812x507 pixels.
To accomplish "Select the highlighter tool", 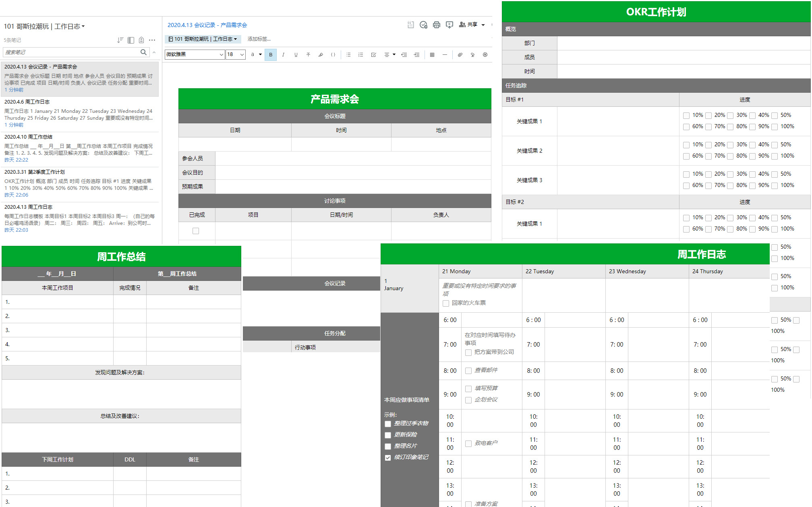I will [x=321, y=54].
